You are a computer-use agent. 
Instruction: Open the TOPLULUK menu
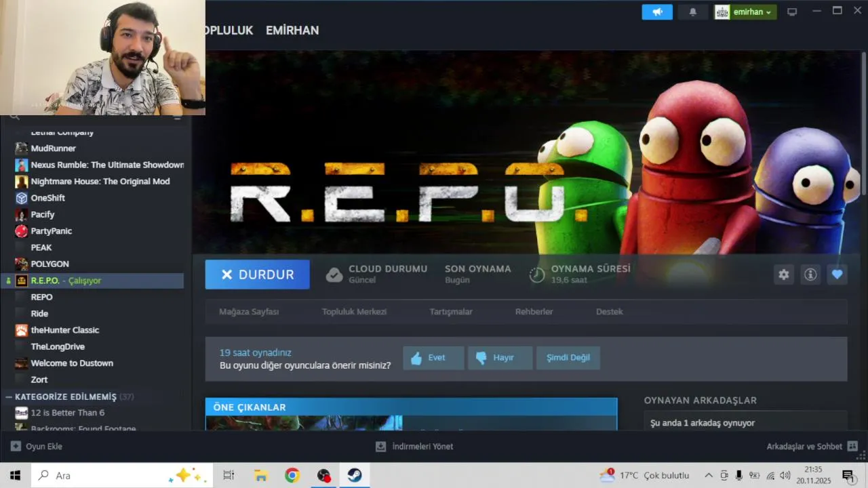229,30
